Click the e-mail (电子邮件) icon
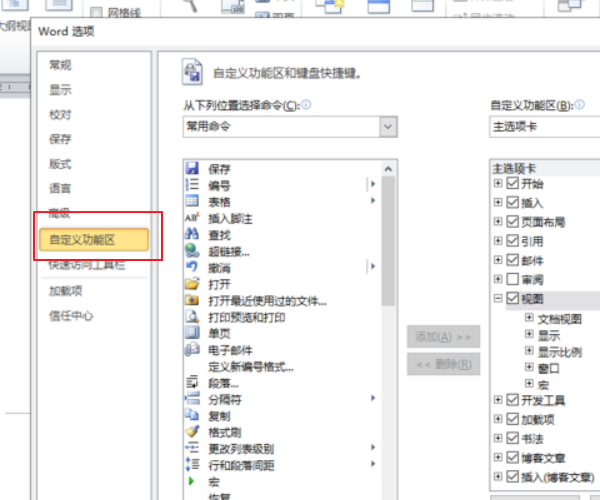600x500 pixels. [192, 349]
